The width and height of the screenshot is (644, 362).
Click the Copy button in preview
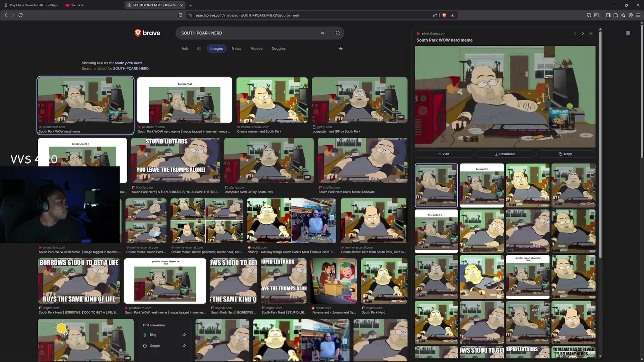[566, 154]
